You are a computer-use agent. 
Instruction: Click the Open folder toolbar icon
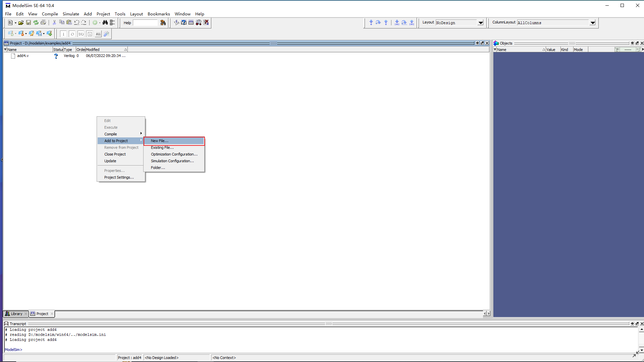[21, 22]
